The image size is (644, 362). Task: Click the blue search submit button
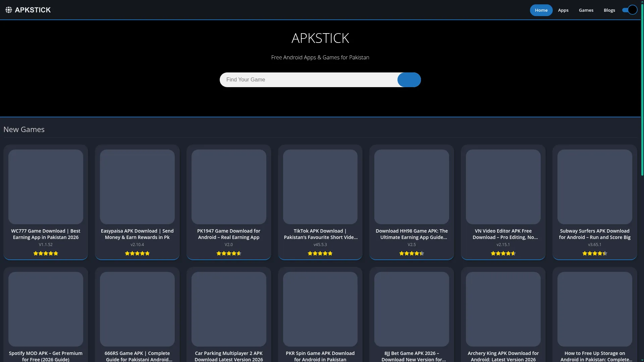tap(409, 80)
